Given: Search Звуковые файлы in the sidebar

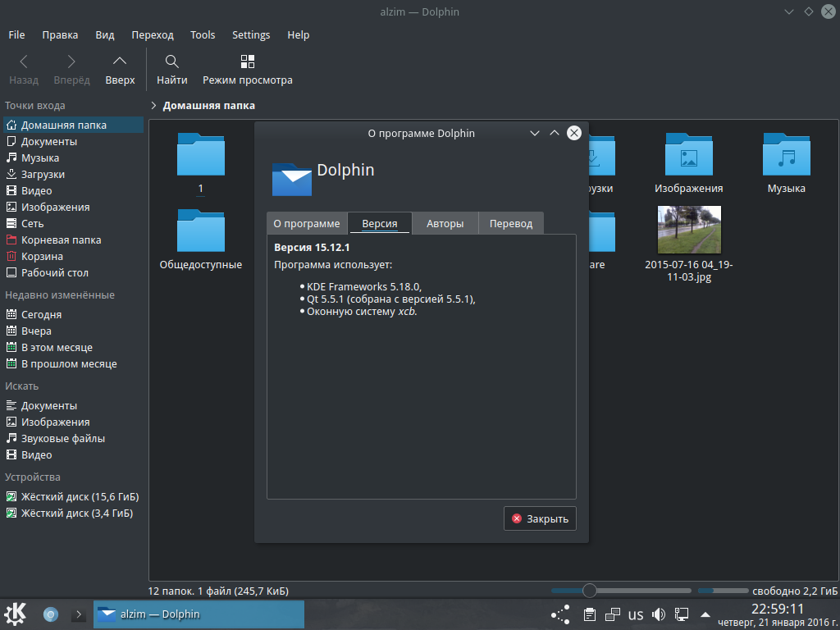Looking at the screenshot, I should pyautogui.click(x=73, y=438).
